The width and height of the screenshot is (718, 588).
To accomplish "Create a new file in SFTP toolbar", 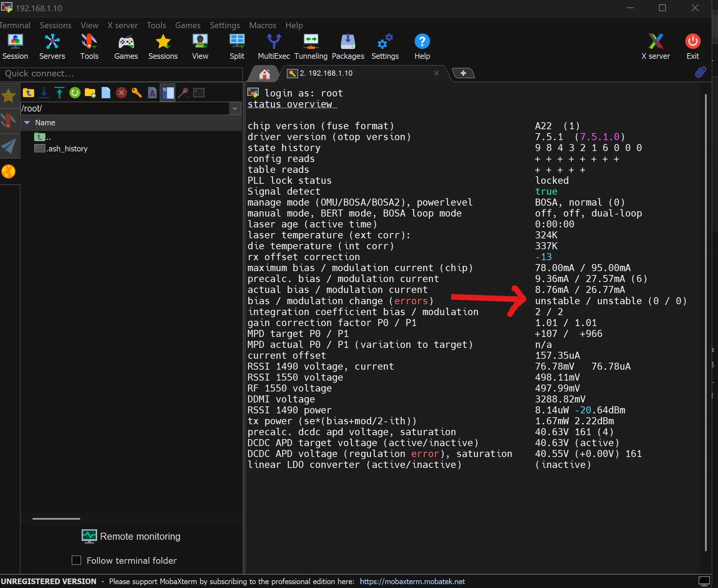I will click(x=106, y=93).
